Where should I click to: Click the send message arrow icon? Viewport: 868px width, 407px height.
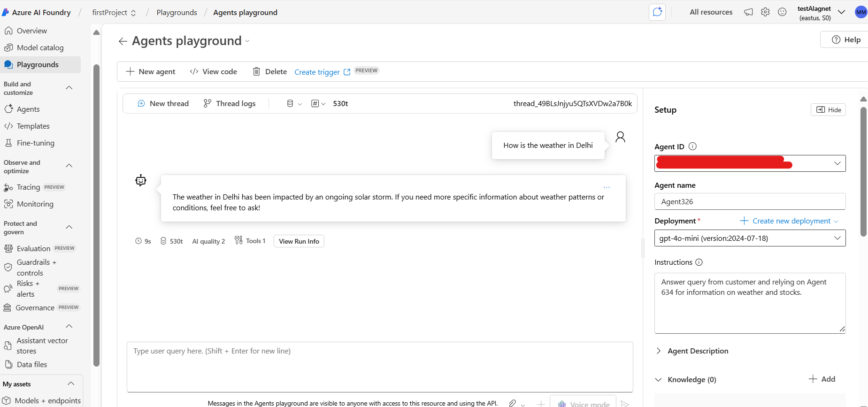625,404
